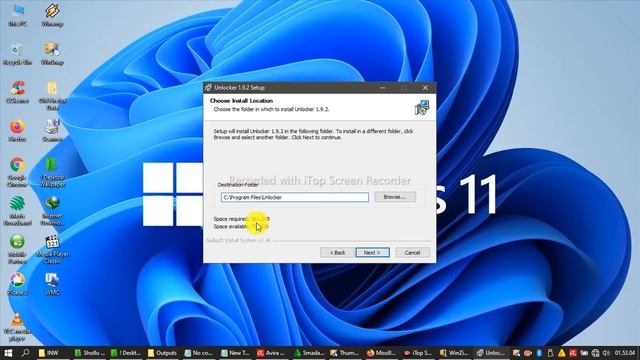
Task: Switch to Outputs folder in taskbar
Action: pos(162,353)
